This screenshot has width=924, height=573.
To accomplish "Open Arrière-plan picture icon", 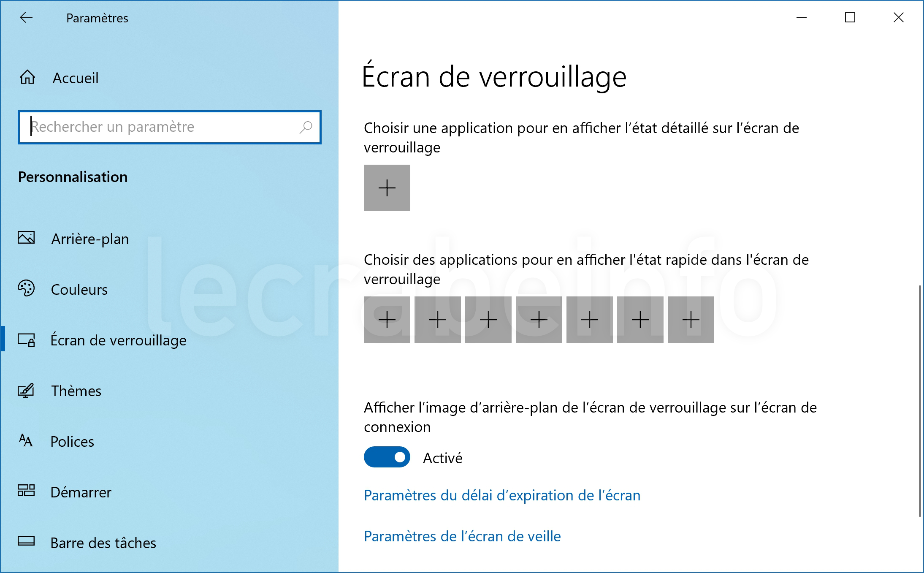I will click(x=26, y=238).
